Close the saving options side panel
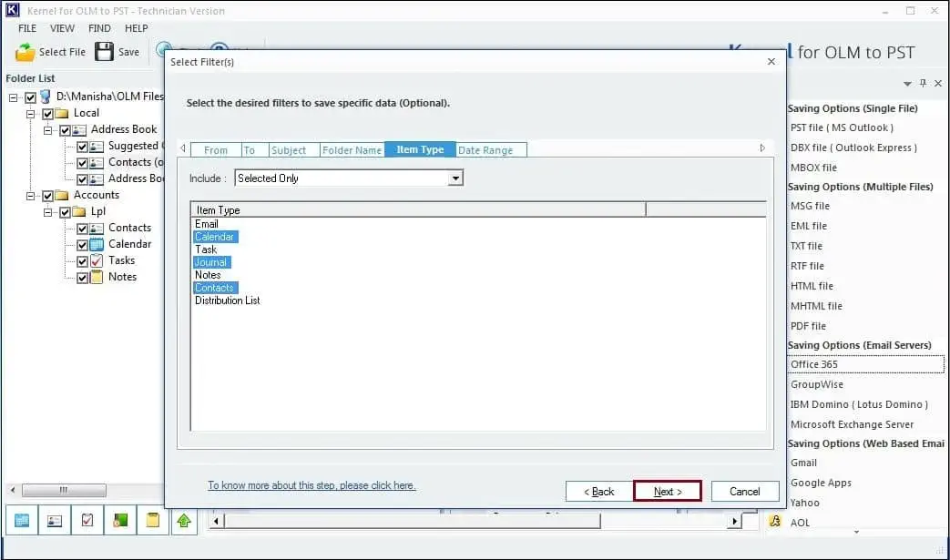Image resolution: width=950 pixels, height=560 pixels. (x=938, y=83)
